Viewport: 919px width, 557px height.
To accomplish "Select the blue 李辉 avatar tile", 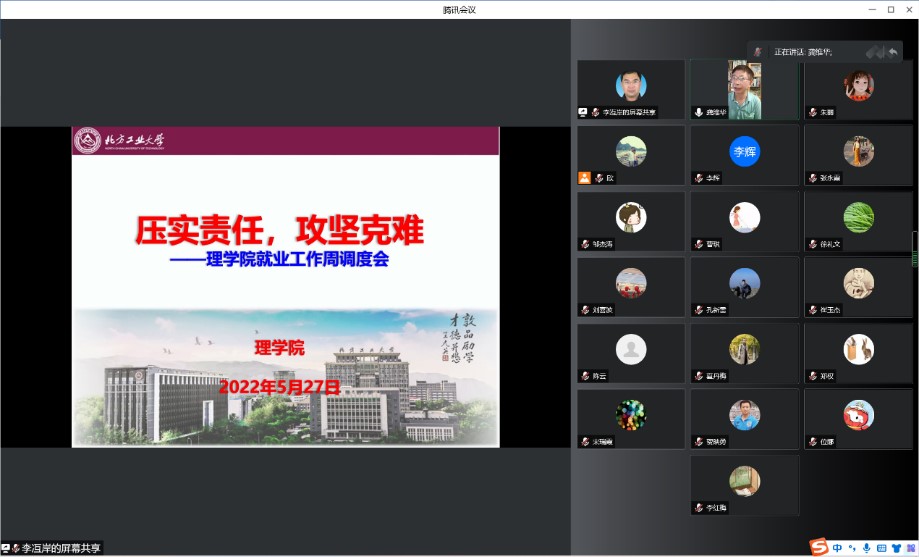I will (x=744, y=152).
